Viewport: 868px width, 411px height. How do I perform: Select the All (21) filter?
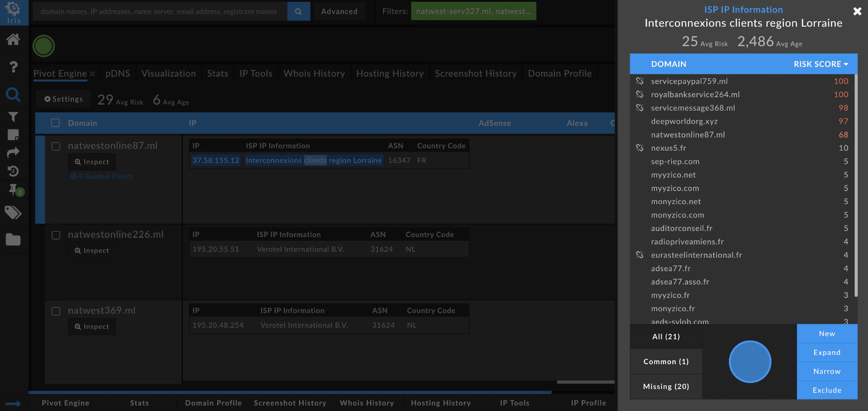pyautogui.click(x=666, y=336)
